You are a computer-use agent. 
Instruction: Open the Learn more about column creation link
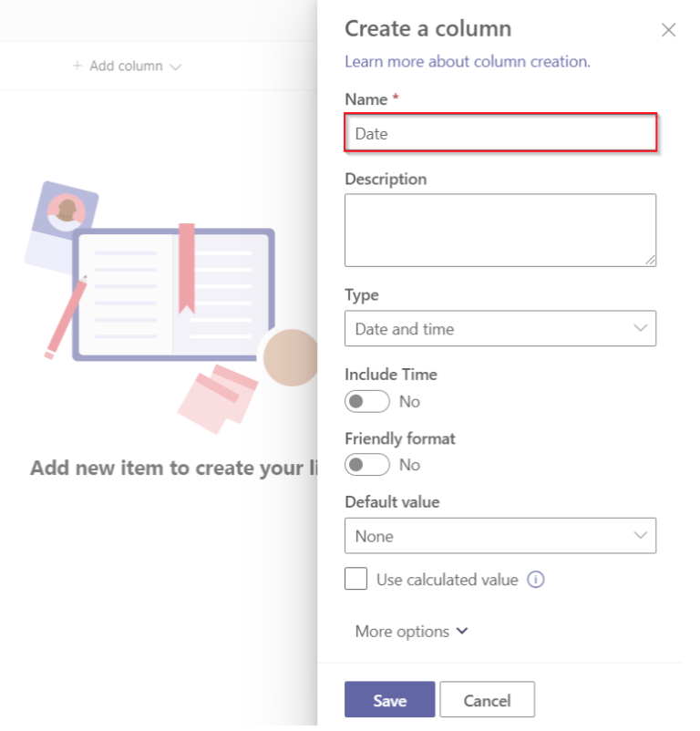pyautogui.click(x=467, y=61)
